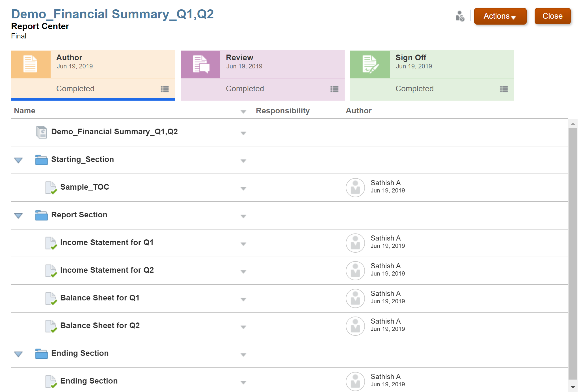
Task: Select the Balance Sheet for Q1 doclet
Action: pos(100,298)
